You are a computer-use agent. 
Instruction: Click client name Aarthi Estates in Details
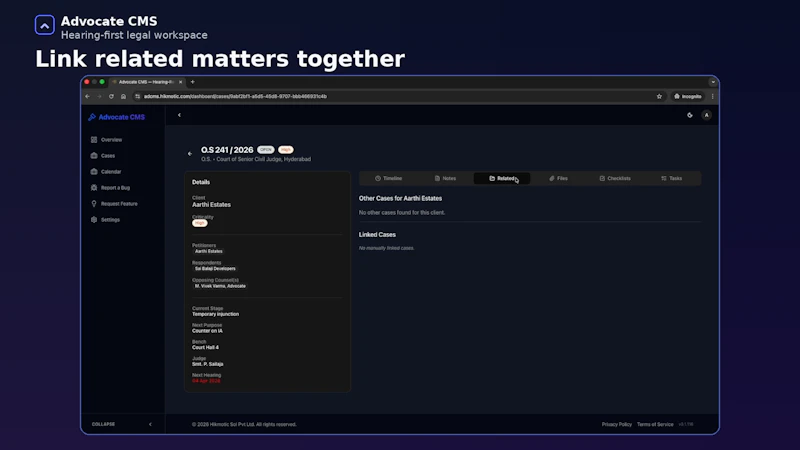coord(211,205)
